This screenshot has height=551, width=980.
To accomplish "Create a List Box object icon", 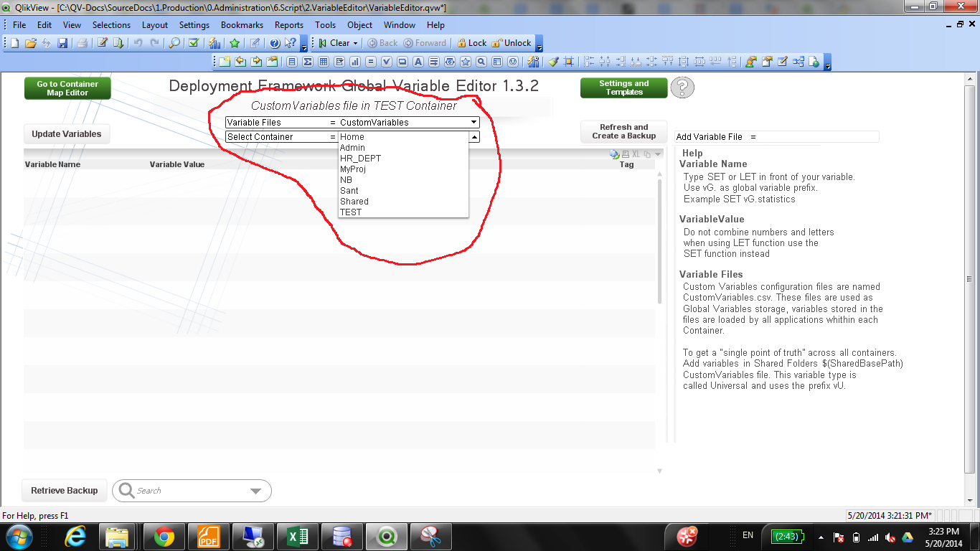I will (292, 62).
